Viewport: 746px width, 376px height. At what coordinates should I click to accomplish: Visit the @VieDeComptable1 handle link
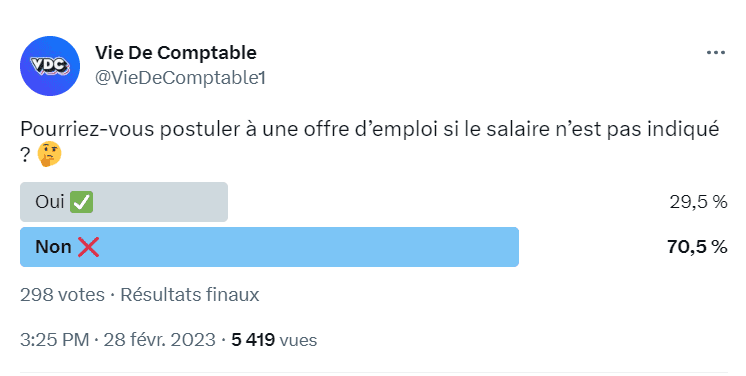pos(180,78)
